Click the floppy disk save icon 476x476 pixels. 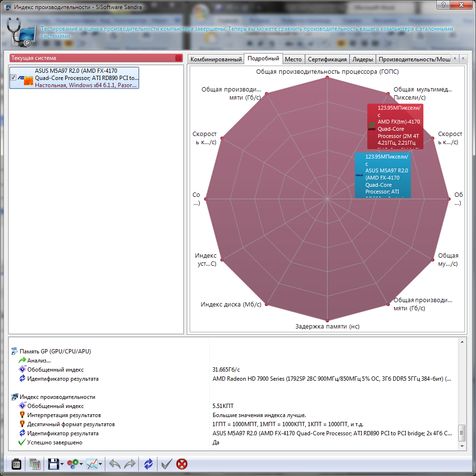54,464
